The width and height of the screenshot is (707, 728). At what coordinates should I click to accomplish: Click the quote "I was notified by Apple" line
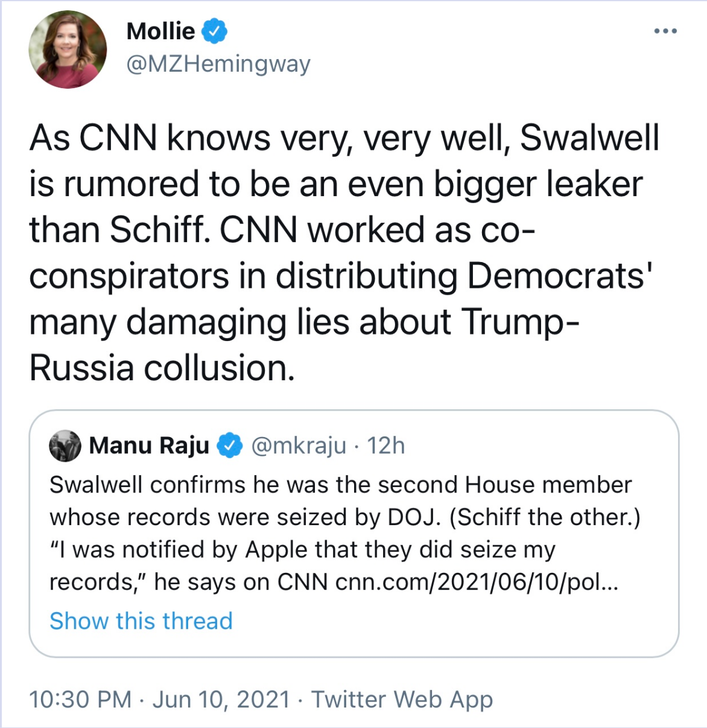(302, 550)
